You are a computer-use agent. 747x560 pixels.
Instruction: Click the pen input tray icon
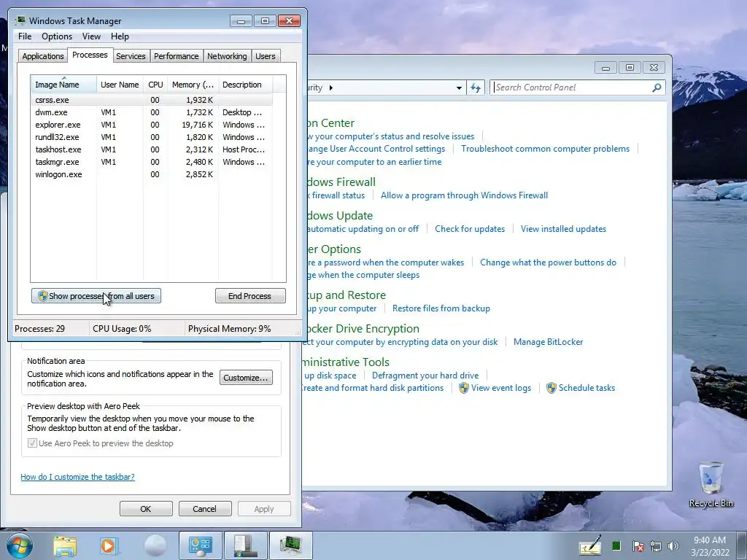pyautogui.click(x=590, y=545)
